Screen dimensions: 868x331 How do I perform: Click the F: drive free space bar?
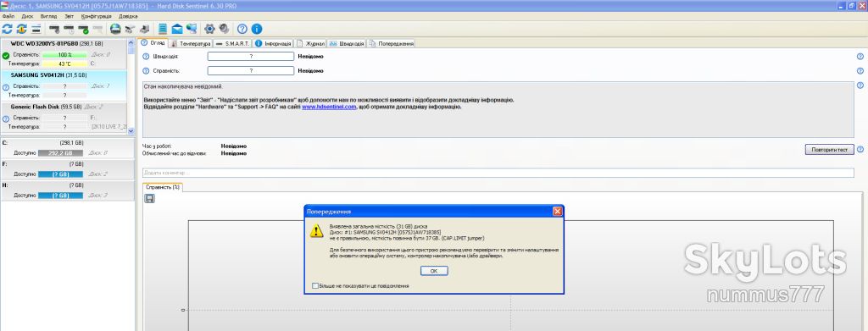tap(60, 174)
